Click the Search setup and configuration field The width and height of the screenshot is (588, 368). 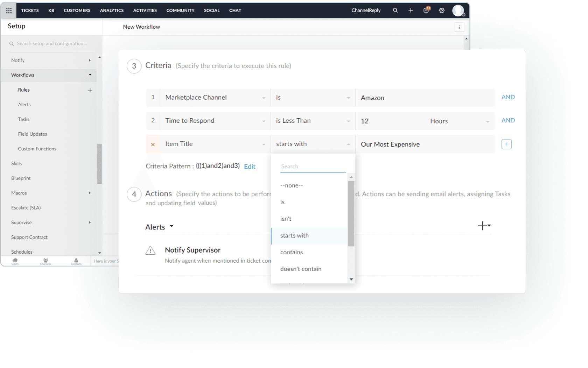coord(52,44)
